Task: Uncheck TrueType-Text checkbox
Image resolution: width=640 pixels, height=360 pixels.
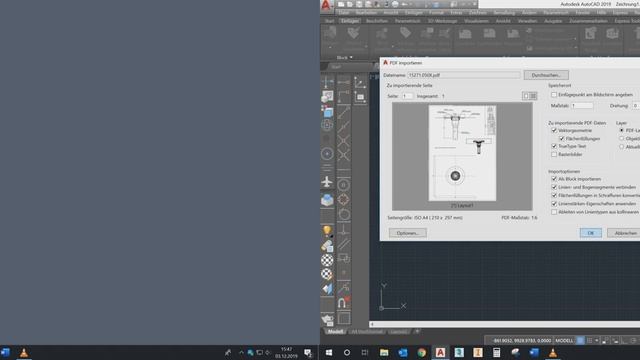Action: tap(554, 146)
